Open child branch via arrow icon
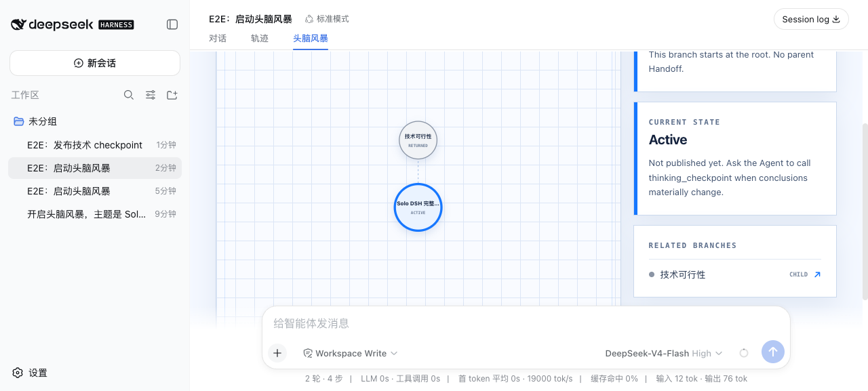This screenshot has width=868, height=391. coord(817,274)
